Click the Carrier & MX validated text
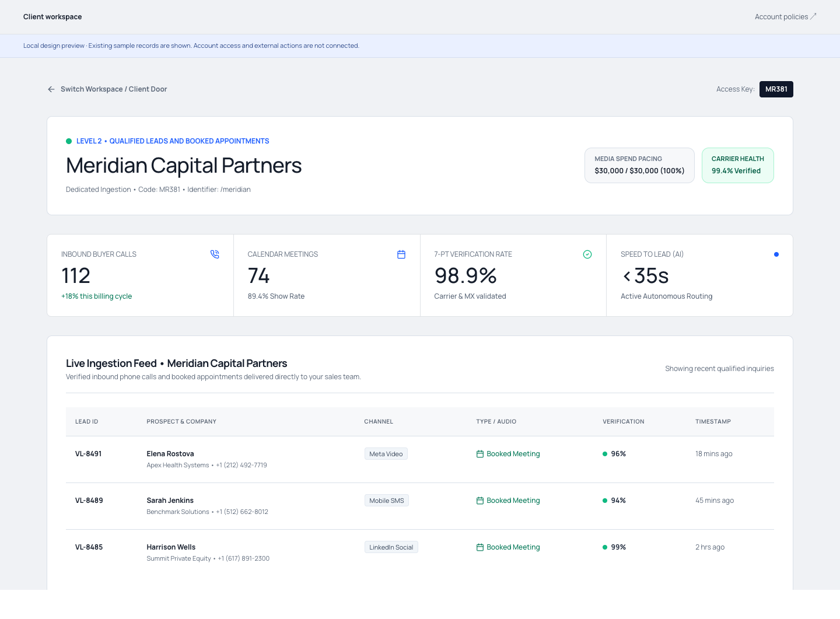Screen dimensions: 840x619 pos(470,296)
